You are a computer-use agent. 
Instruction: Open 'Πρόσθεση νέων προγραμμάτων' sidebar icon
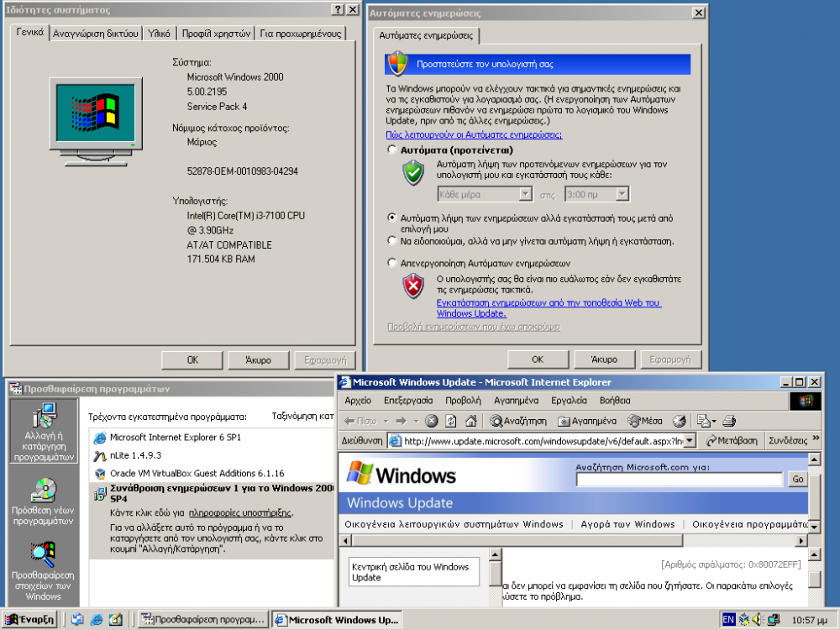(43, 501)
